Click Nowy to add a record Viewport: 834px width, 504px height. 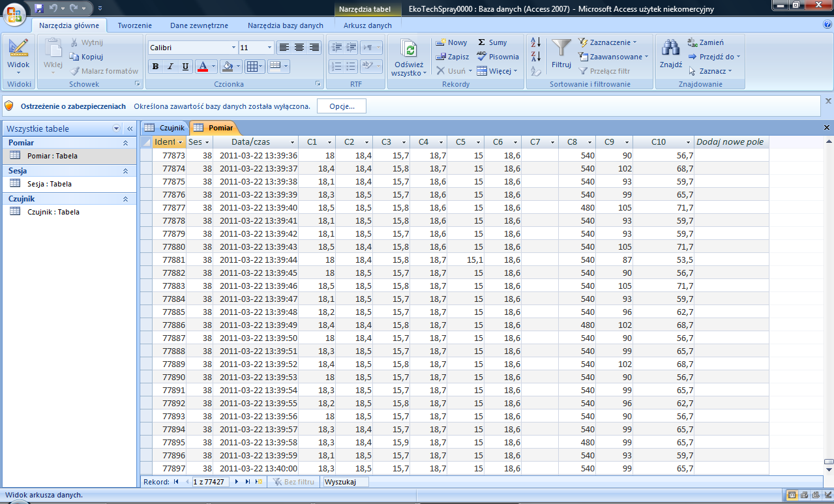[452, 42]
